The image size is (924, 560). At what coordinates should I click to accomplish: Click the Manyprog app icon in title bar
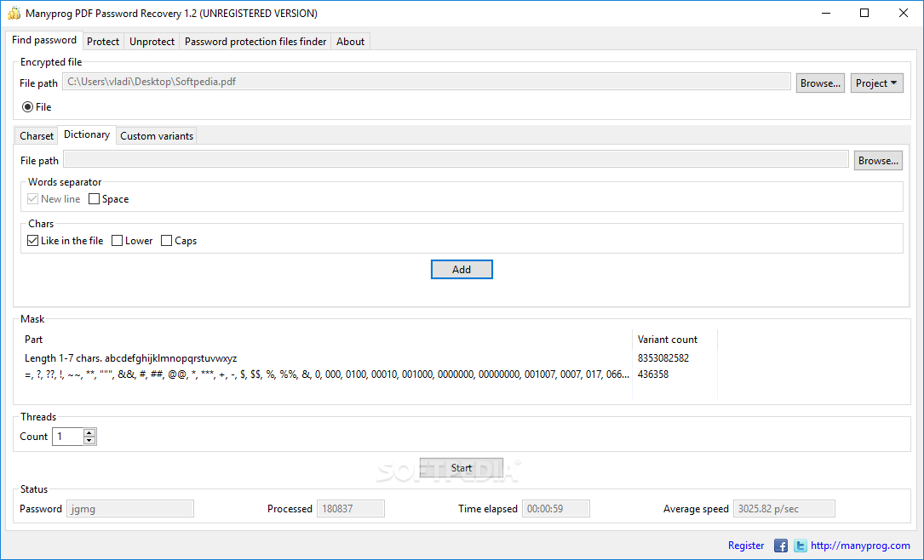(x=14, y=13)
